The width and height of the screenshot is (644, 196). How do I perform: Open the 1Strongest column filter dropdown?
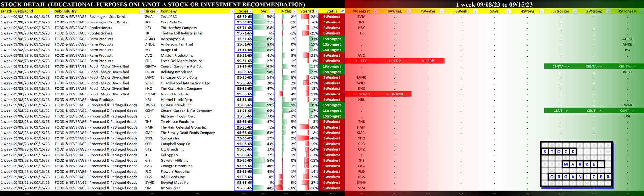tap(641, 11)
